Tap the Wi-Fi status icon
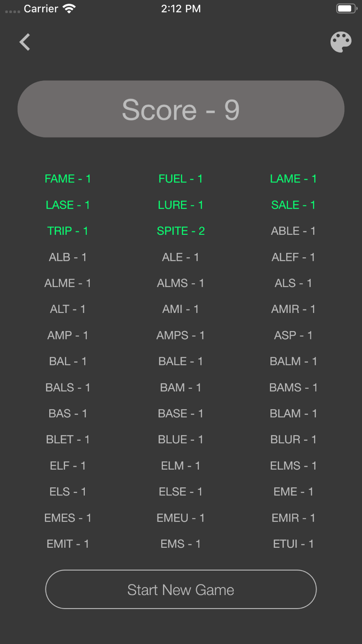Viewport: 362px width, 644px height. point(69,9)
